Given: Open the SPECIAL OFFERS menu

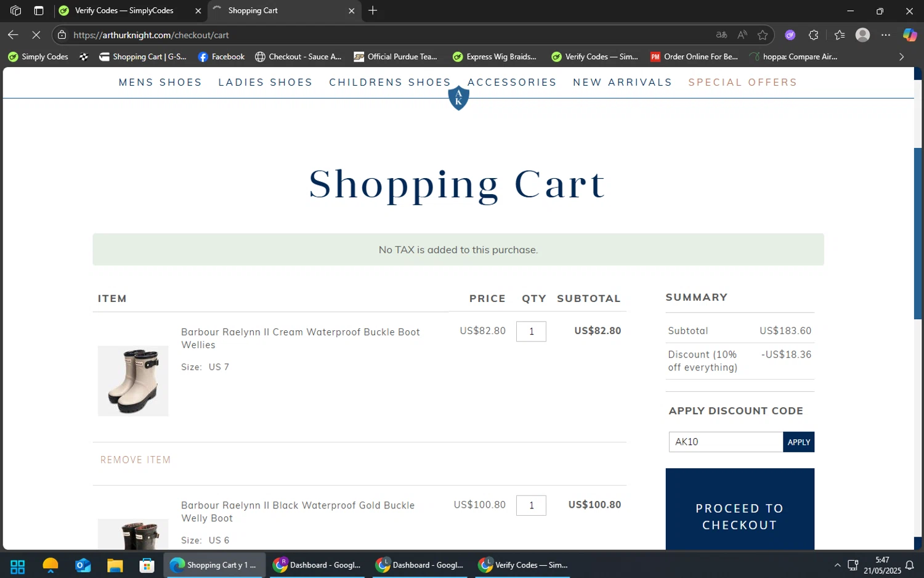Looking at the screenshot, I should [x=742, y=83].
